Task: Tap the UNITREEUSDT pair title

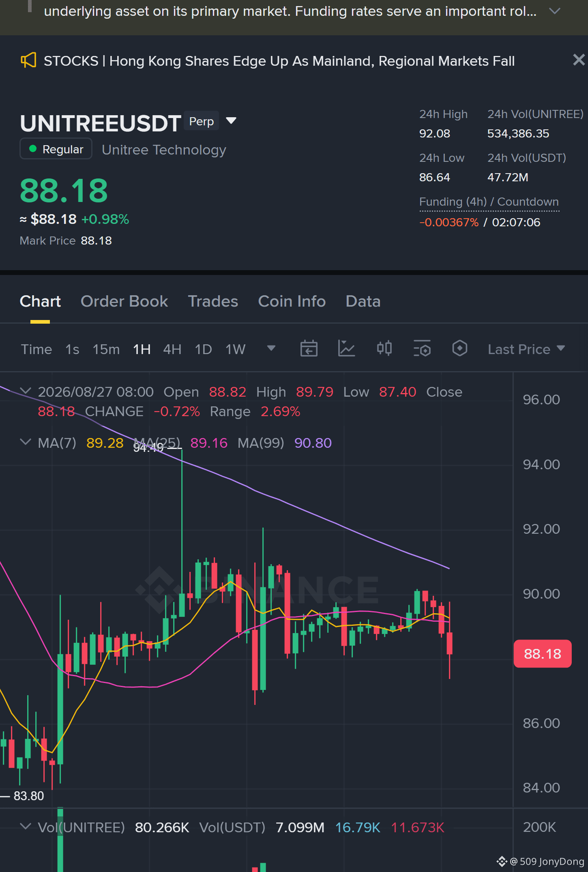Action: click(100, 123)
